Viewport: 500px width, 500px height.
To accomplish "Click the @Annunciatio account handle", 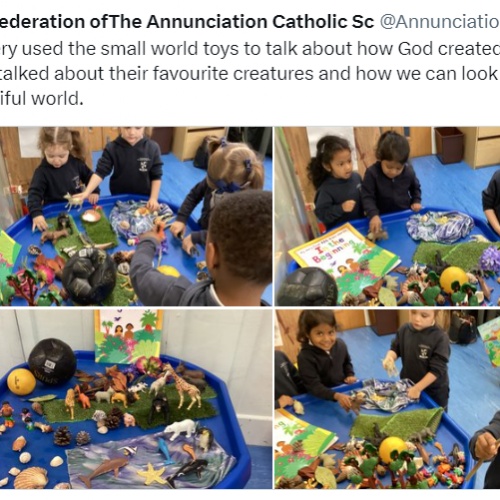I will [x=440, y=22].
